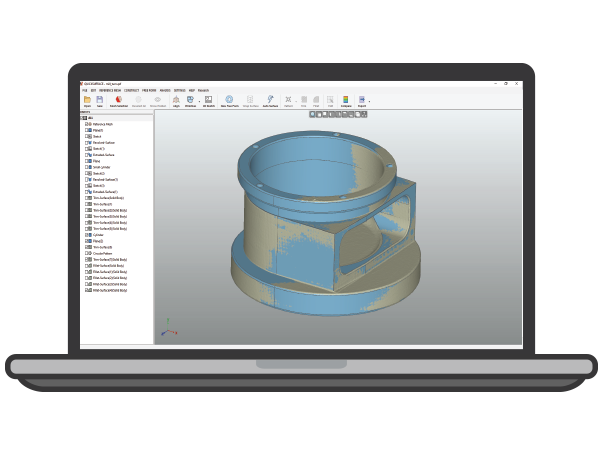This screenshot has height=450, width=600.
Task: Open the CONSTRUCT menu
Action: 131,89
